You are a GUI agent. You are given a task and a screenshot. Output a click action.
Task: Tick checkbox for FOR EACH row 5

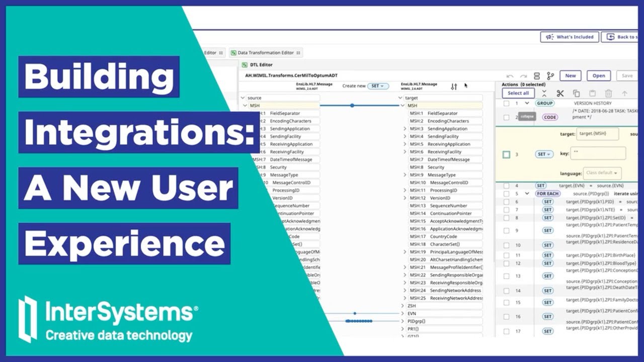[506, 194]
